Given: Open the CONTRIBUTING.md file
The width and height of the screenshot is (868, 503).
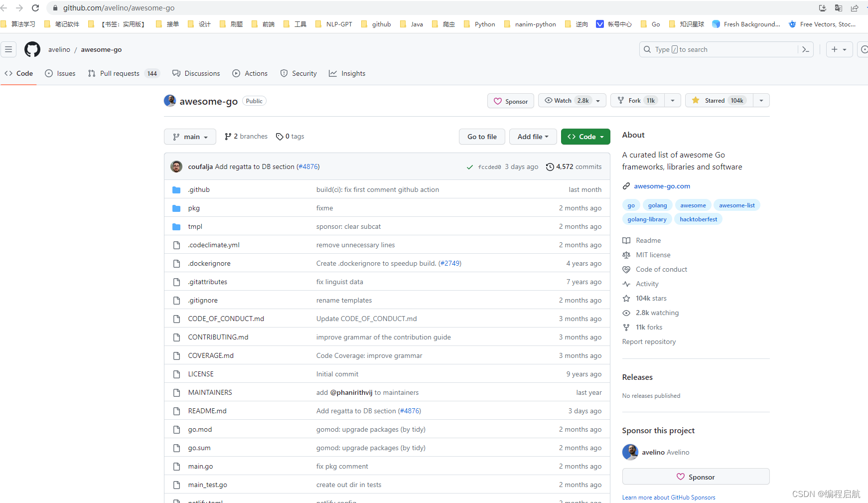Looking at the screenshot, I should click(x=218, y=337).
